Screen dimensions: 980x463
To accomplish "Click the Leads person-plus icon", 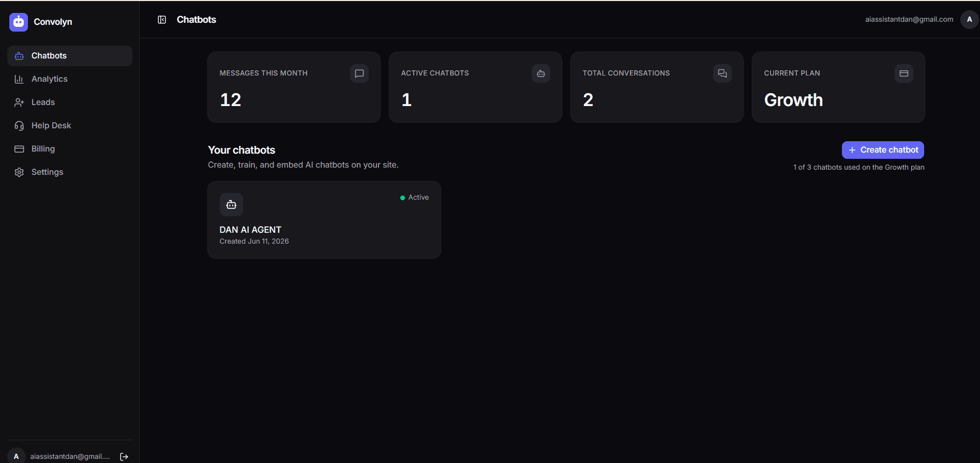I will (x=19, y=102).
